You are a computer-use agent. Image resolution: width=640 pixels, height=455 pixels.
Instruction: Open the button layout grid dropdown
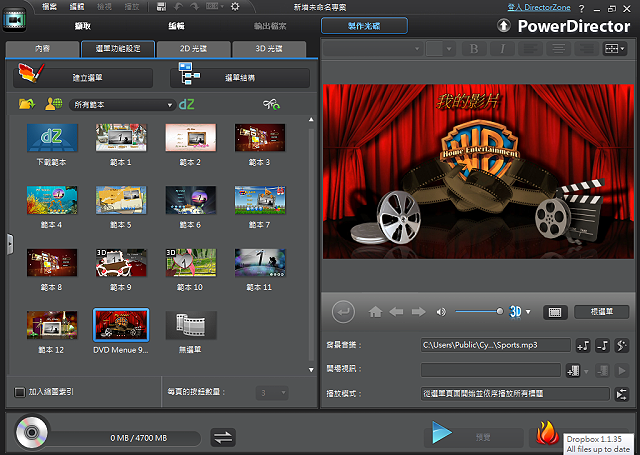615,49
